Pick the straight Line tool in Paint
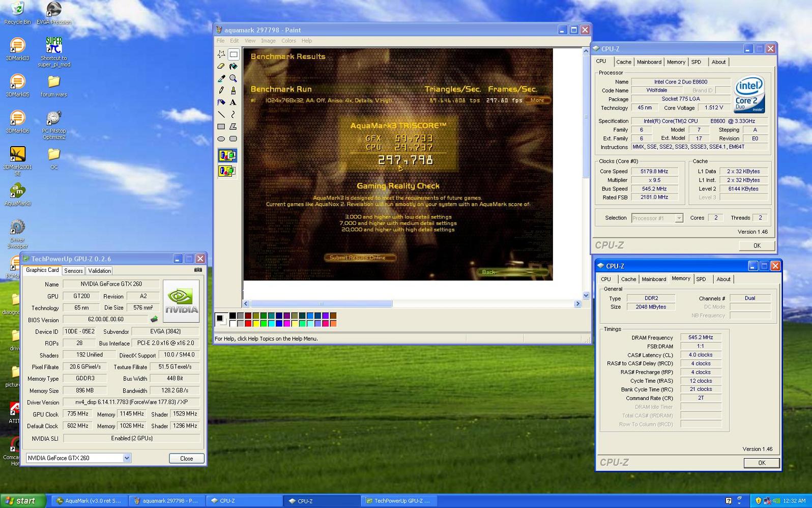Screen dimensions: 812x508 tap(221, 115)
